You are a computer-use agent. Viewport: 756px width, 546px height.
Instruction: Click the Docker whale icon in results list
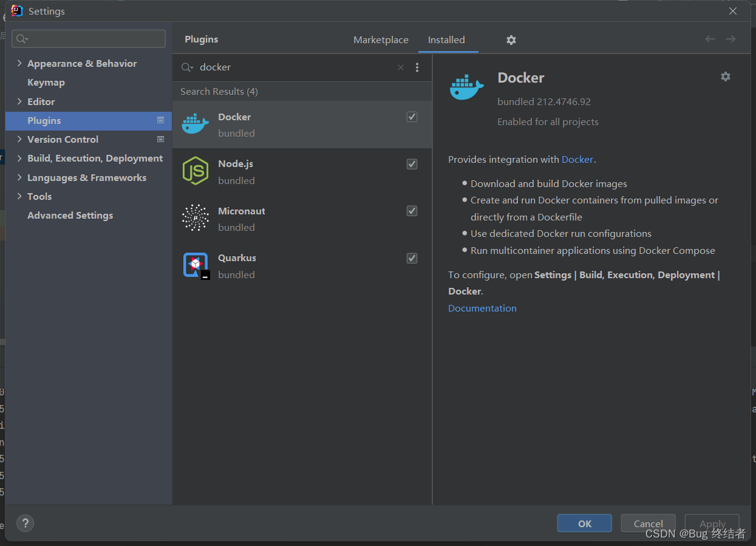click(195, 124)
